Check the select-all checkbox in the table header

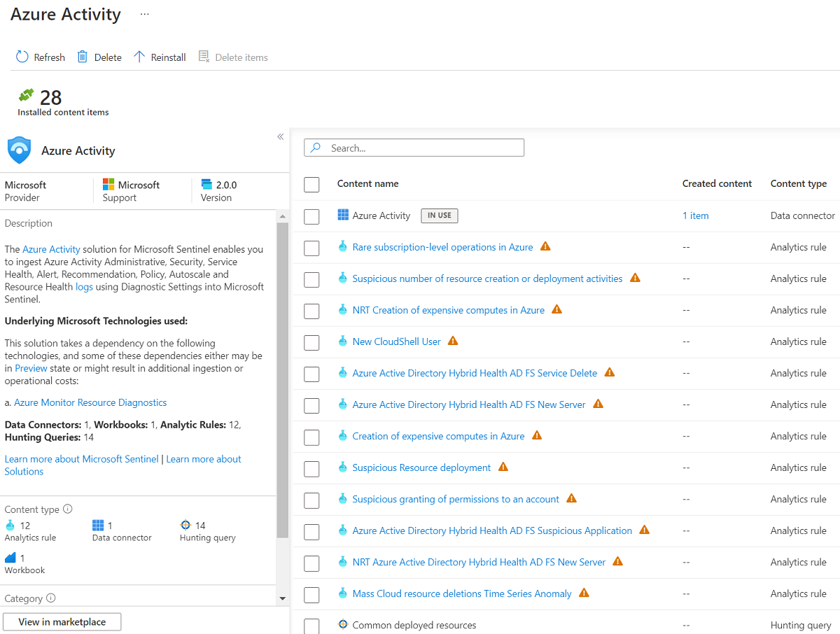pos(311,184)
